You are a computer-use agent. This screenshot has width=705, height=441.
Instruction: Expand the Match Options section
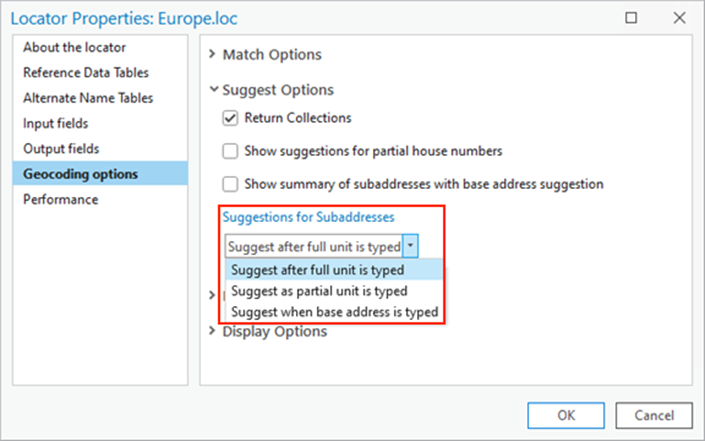213,55
